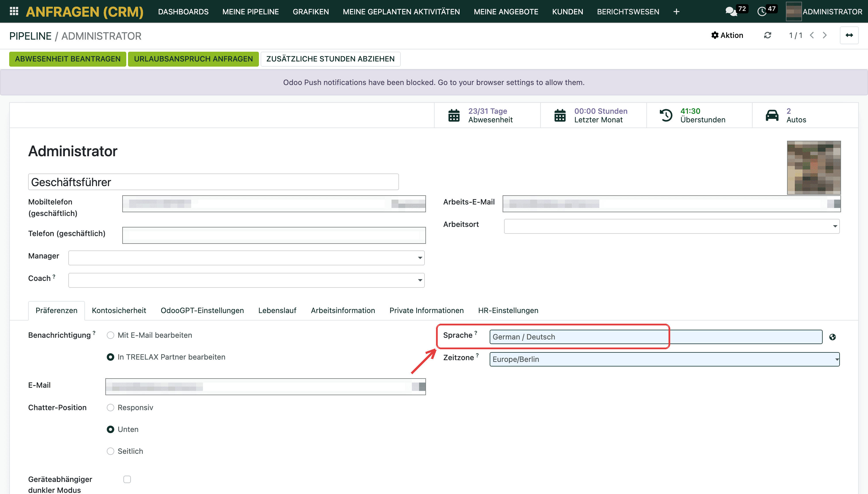868x494 pixels.
Task: Click the plus icon in the top menu
Action: click(x=677, y=12)
